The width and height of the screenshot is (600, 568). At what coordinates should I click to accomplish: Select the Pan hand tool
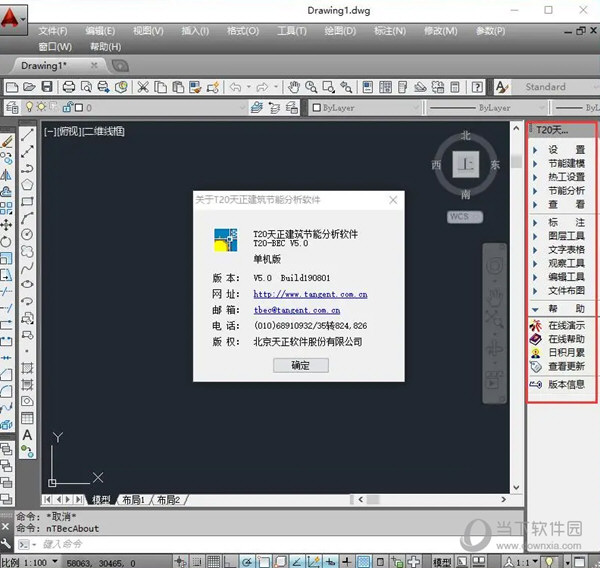[x=293, y=87]
